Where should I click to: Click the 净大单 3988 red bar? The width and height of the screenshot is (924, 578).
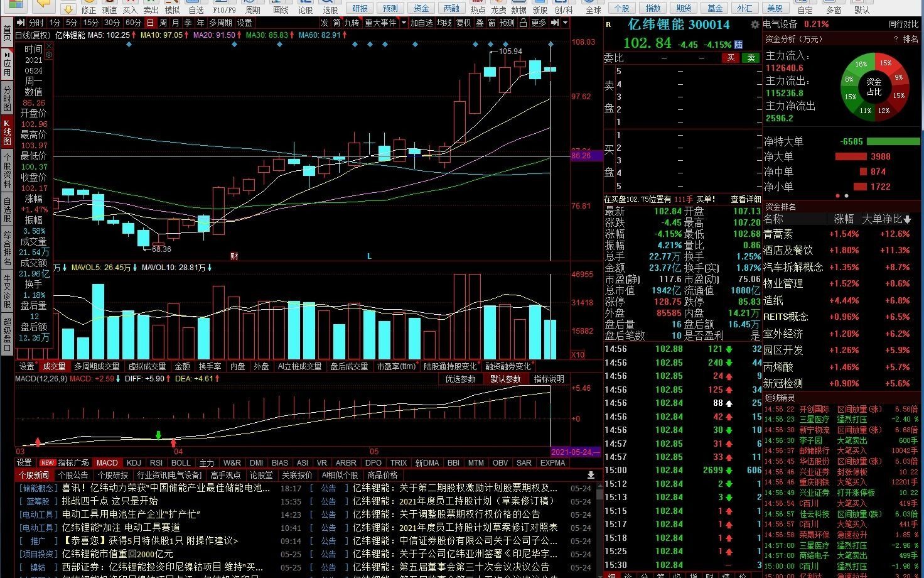851,156
